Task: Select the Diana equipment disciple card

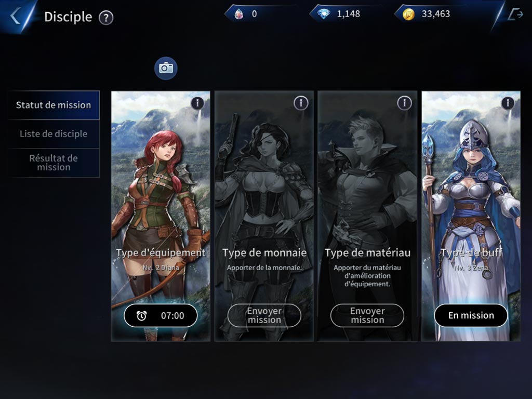Action: pyautogui.click(x=161, y=216)
